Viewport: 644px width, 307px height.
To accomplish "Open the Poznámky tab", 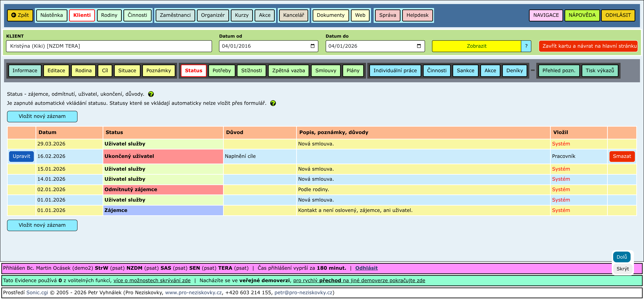I will (x=159, y=71).
